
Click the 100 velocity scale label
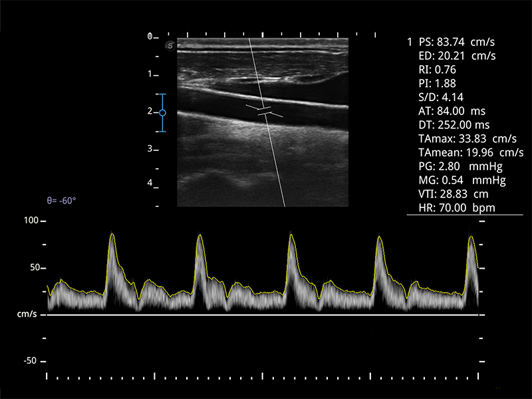point(31,220)
